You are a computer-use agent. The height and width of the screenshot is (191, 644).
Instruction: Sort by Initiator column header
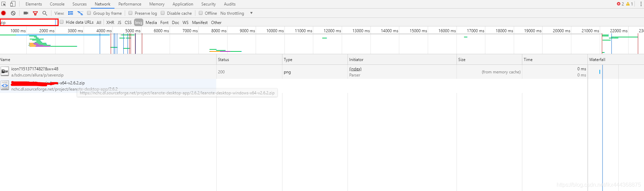(402, 59)
